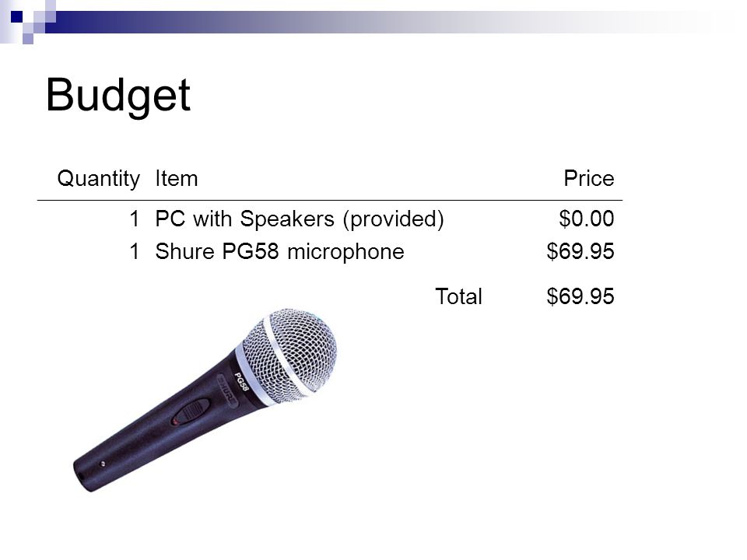Click the Total label

click(459, 296)
